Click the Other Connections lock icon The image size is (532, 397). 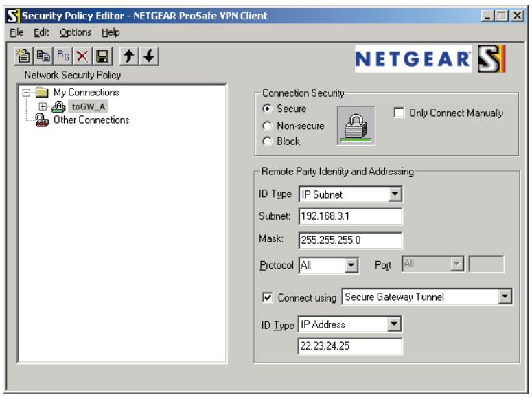pyautogui.click(x=42, y=120)
